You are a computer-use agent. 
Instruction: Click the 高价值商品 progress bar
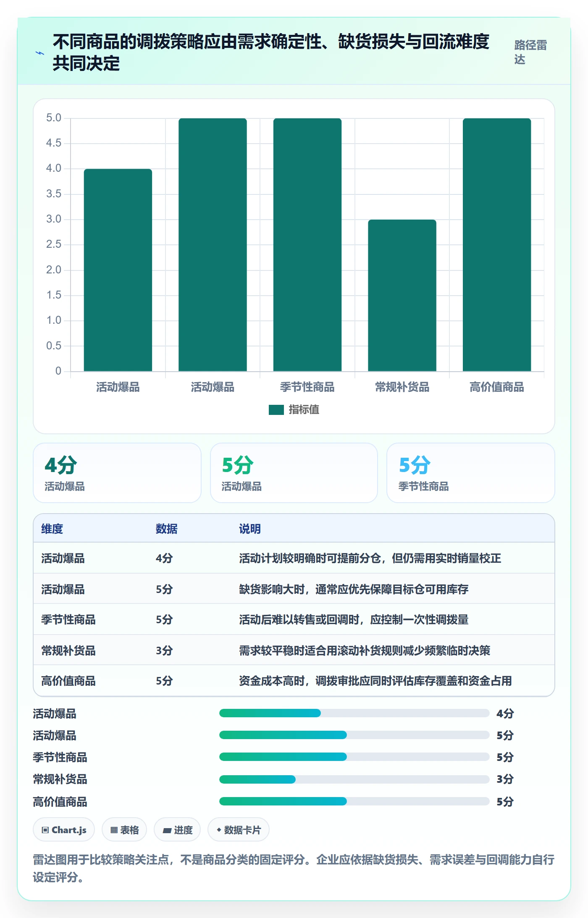(354, 801)
